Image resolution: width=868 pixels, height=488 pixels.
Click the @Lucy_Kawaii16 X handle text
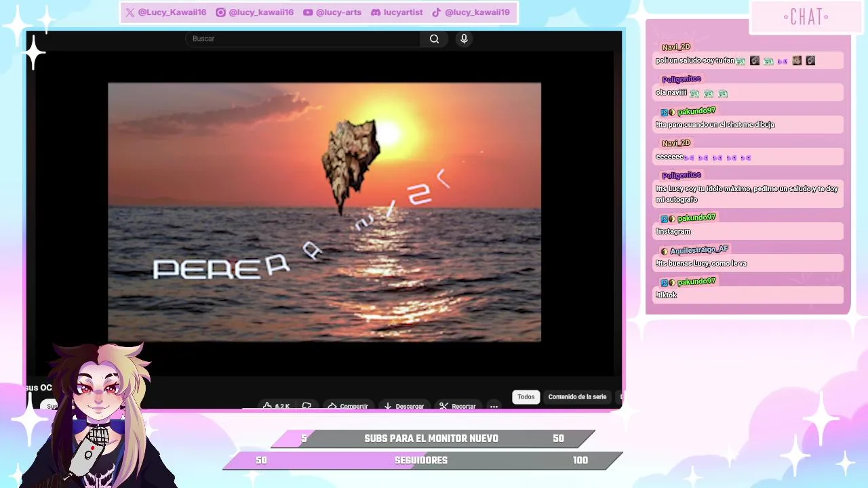[x=172, y=12]
